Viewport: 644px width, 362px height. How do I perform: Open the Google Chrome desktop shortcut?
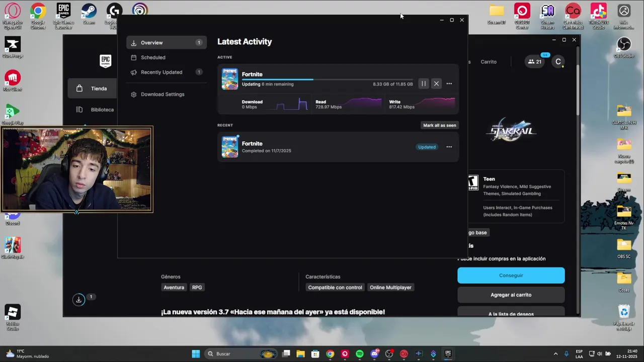(38, 16)
